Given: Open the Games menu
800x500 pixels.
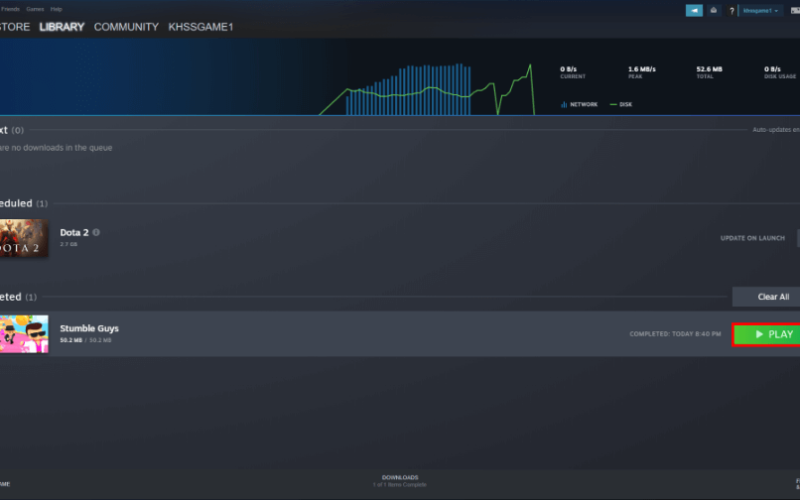Looking at the screenshot, I should [x=35, y=9].
